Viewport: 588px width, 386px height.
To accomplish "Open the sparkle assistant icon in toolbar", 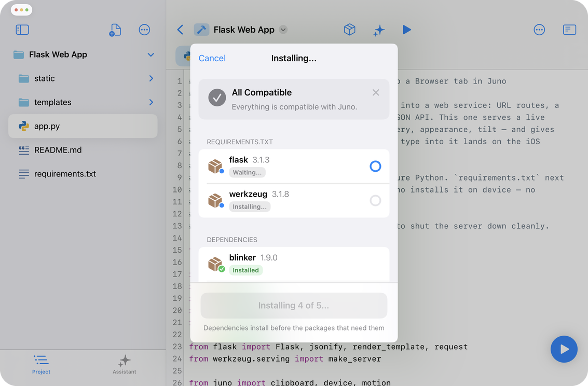I will pos(379,30).
